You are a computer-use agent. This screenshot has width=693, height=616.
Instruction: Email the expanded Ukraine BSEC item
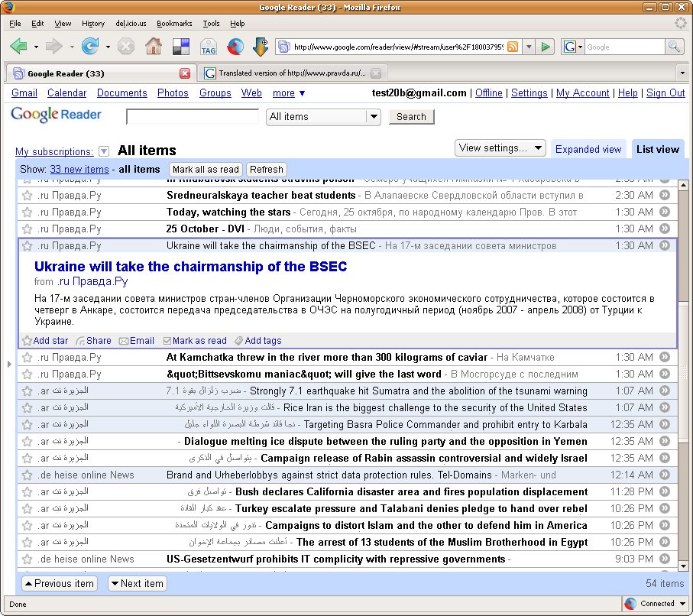137,341
